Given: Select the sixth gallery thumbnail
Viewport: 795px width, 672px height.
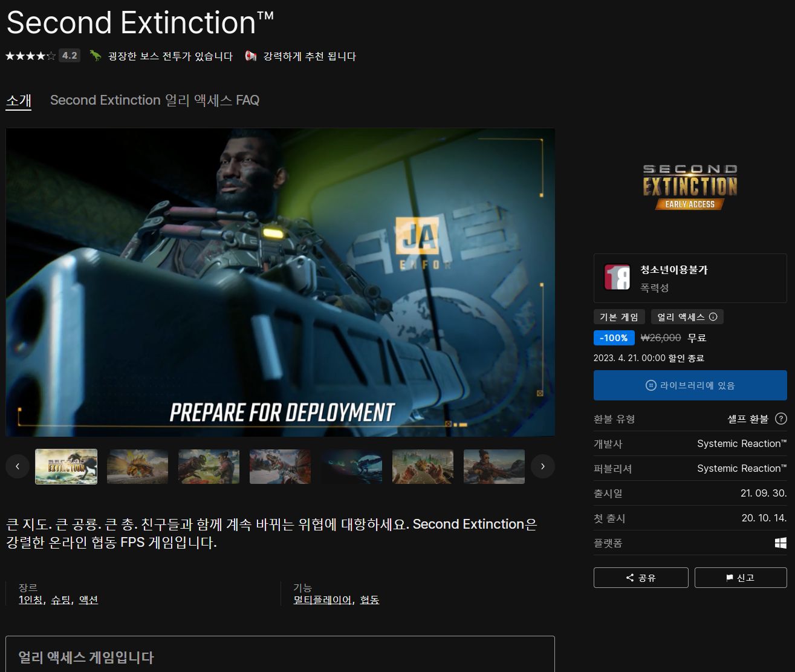Looking at the screenshot, I should pos(423,466).
